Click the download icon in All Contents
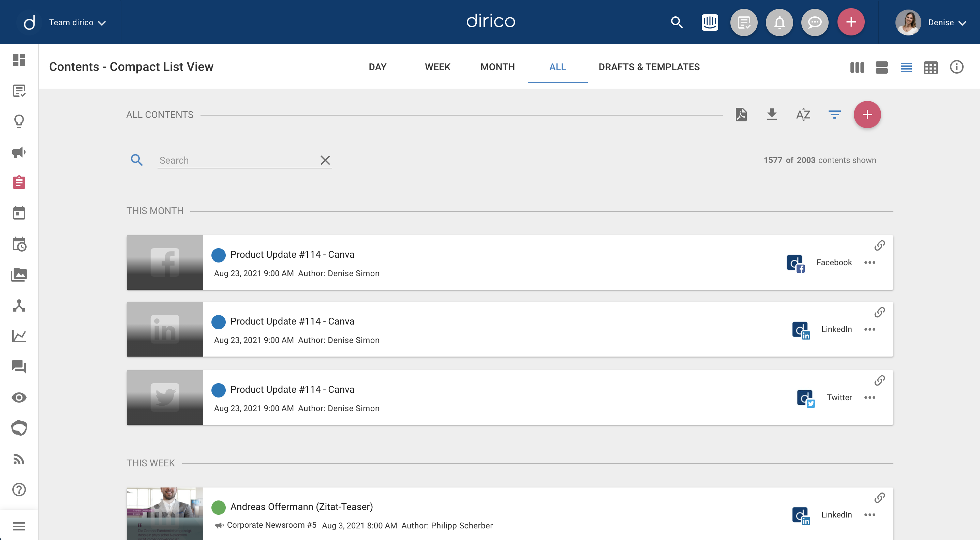This screenshot has width=980, height=540. coord(772,115)
